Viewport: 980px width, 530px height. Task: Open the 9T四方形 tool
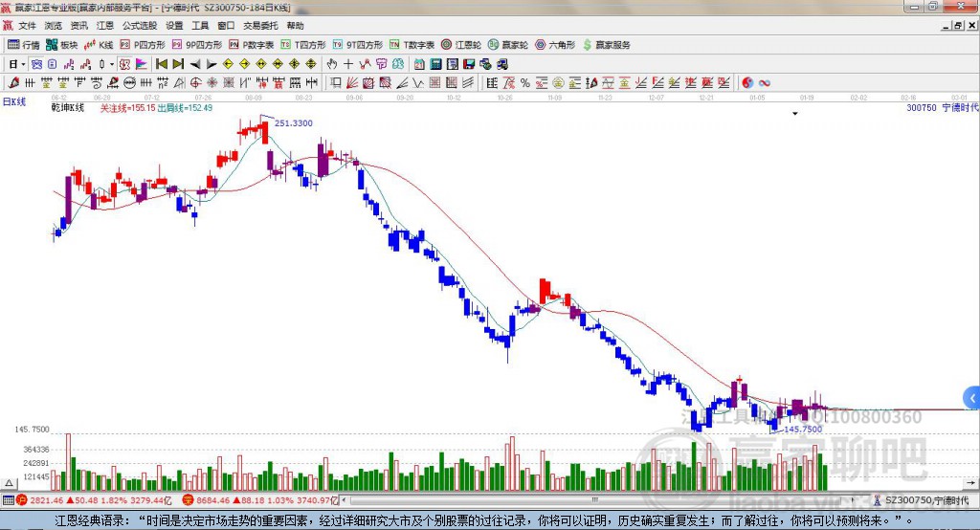point(358,45)
